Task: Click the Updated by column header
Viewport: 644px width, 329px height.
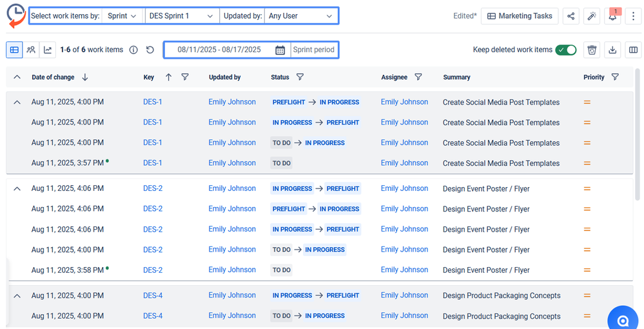Action: click(225, 77)
